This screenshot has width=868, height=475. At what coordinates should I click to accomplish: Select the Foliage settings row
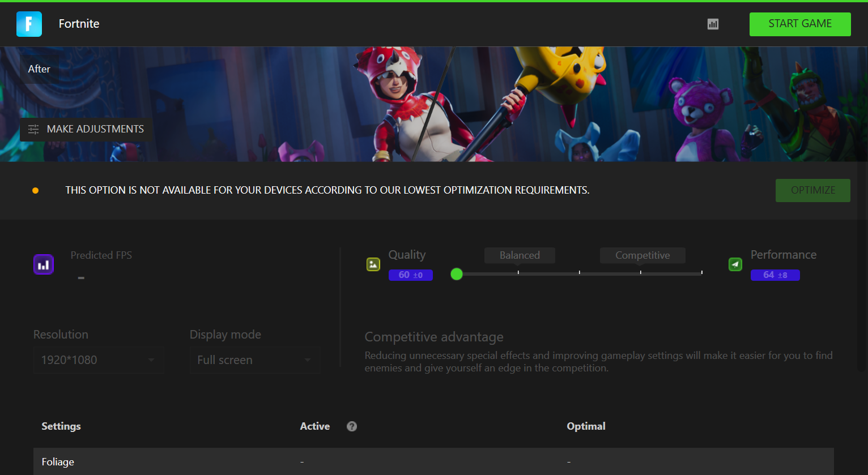point(433,462)
